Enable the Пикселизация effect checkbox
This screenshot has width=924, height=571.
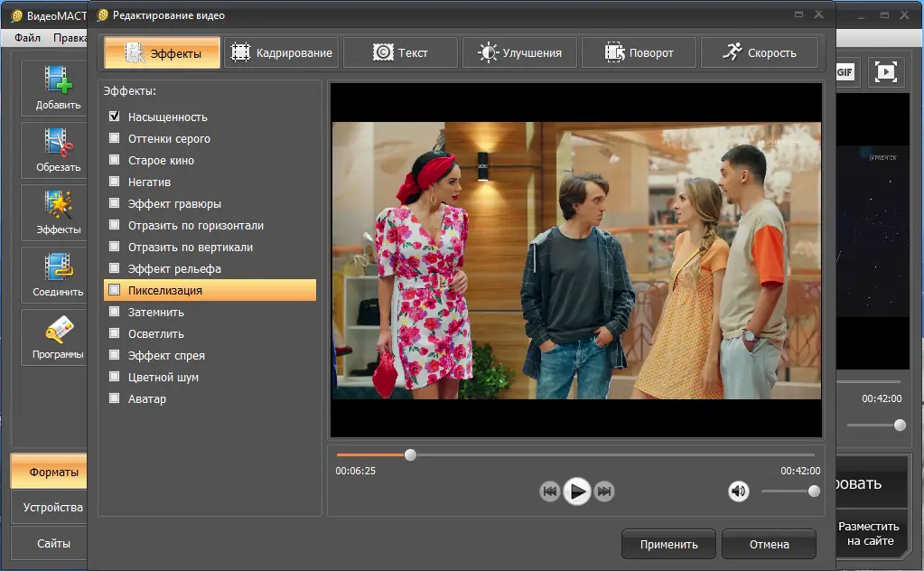point(114,290)
